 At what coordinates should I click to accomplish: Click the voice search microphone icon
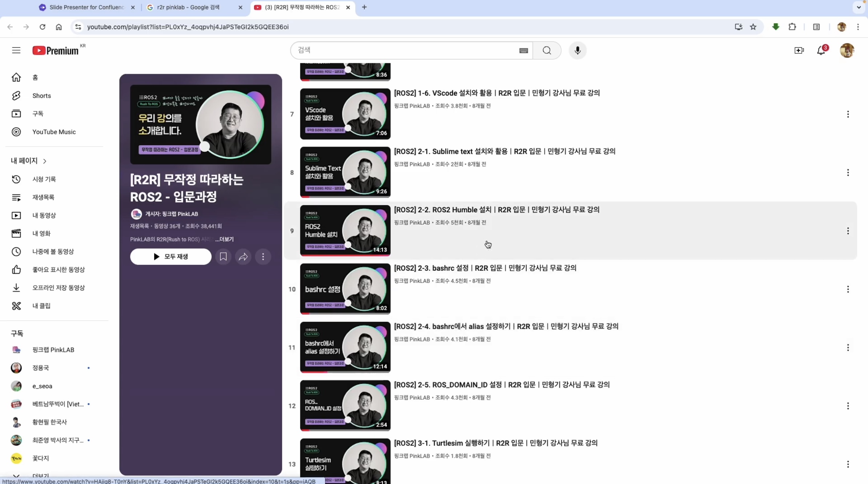(577, 50)
